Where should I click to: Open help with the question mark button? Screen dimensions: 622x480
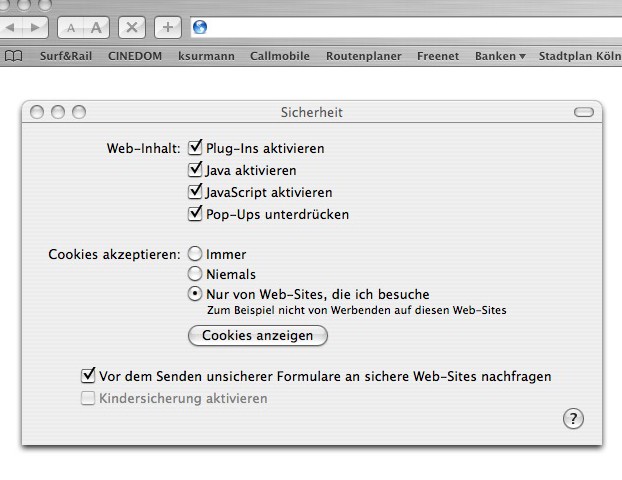pos(573,419)
